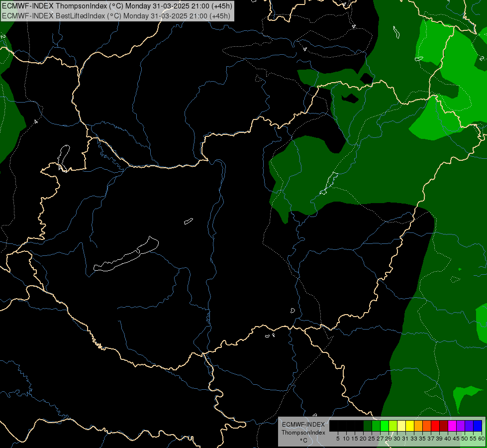Click the violet 50–55 legend swatch
The image size is (487, 448).
[x=469, y=426]
